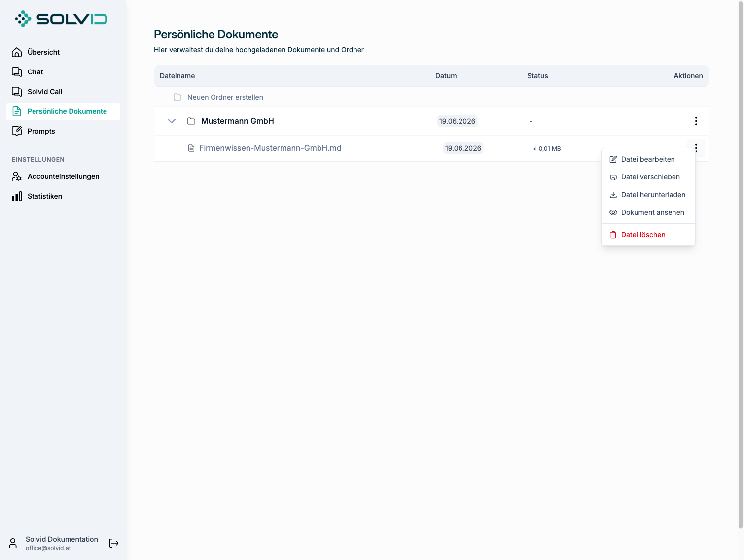Click the Statistiken bar chart icon
Viewport: 744px width, 560px height.
pyautogui.click(x=17, y=196)
